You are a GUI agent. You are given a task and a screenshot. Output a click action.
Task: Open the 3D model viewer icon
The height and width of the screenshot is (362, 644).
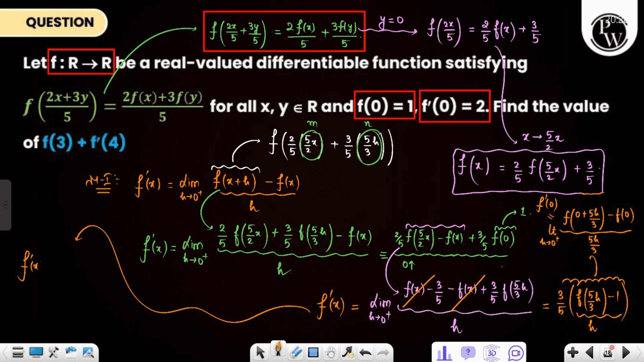(492, 353)
